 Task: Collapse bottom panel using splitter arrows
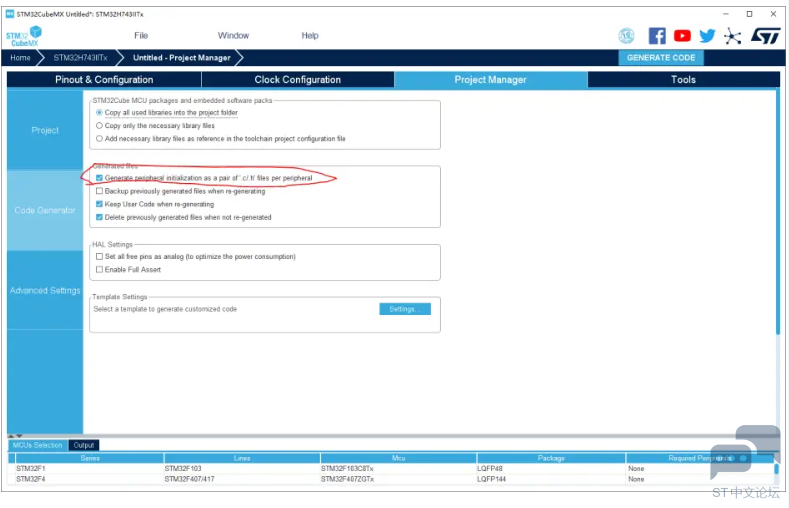[15, 436]
